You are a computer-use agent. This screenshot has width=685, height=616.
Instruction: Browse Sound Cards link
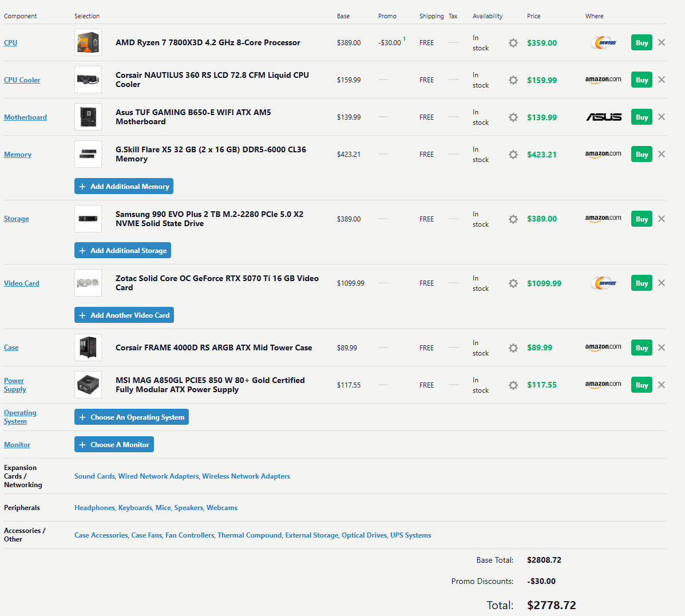[94, 476]
